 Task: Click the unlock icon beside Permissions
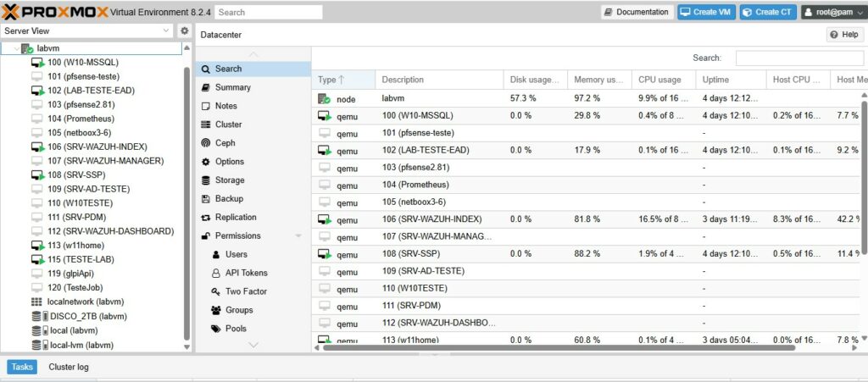206,235
